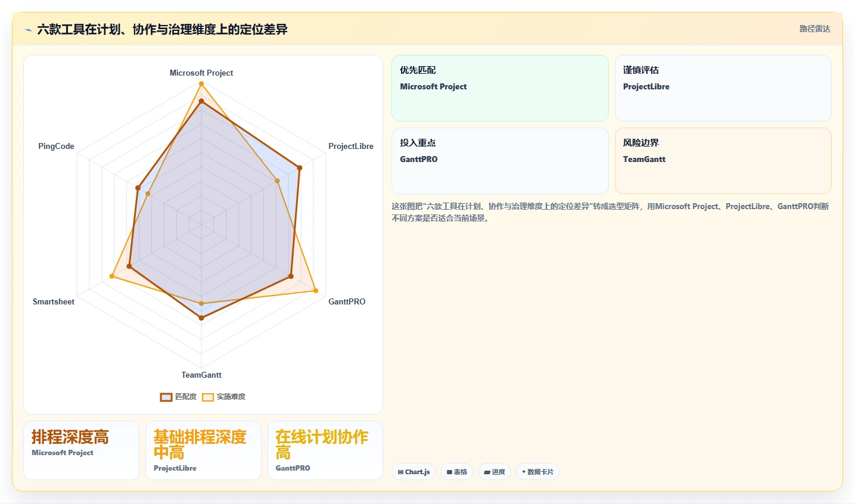Click the ProjectLibre radar axis label
Screen dimensions: 855x504
(351, 146)
